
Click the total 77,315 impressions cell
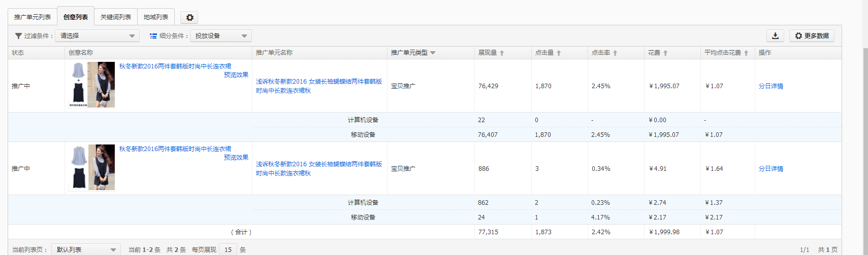488,232
